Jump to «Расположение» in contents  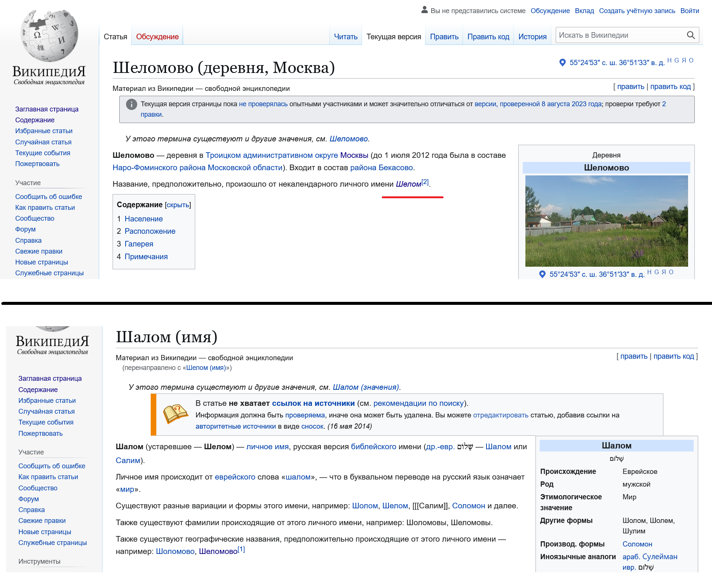150,231
